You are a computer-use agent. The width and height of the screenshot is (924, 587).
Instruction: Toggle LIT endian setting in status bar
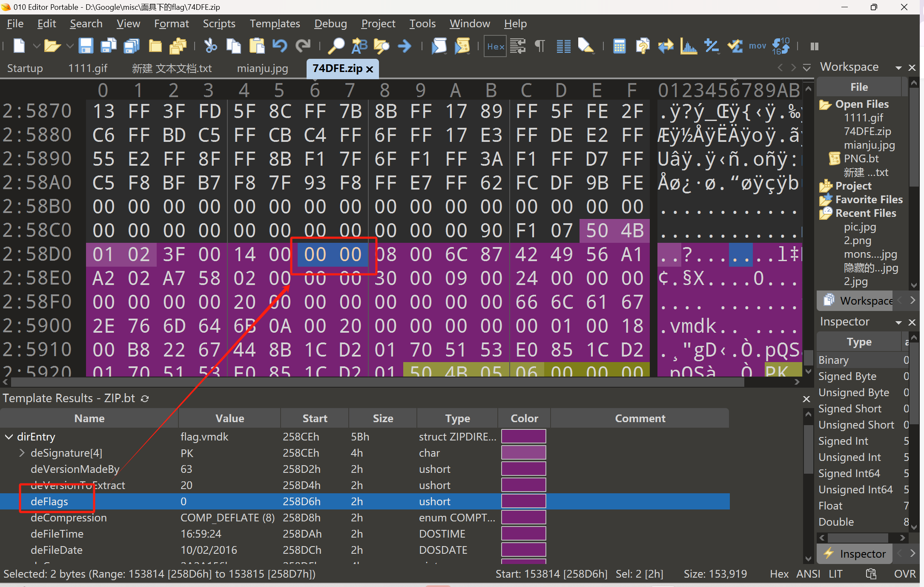coord(835,574)
